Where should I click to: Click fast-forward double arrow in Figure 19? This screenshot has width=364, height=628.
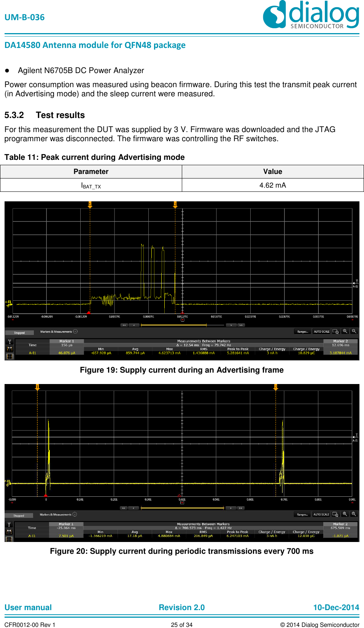click(x=241, y=325)
